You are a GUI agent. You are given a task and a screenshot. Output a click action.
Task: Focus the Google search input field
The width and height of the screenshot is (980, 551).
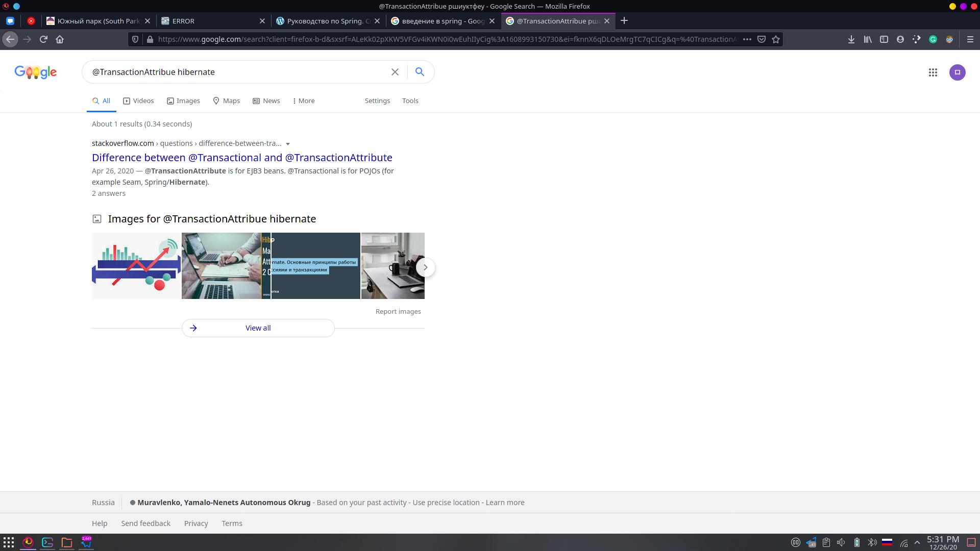click(237, 72)
